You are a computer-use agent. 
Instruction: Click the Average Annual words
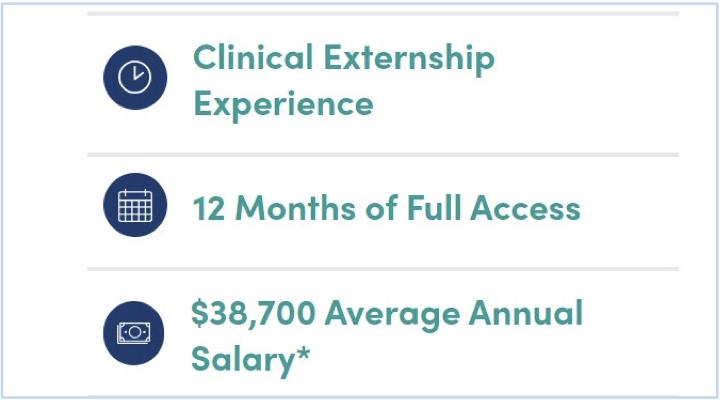point(453,314)
